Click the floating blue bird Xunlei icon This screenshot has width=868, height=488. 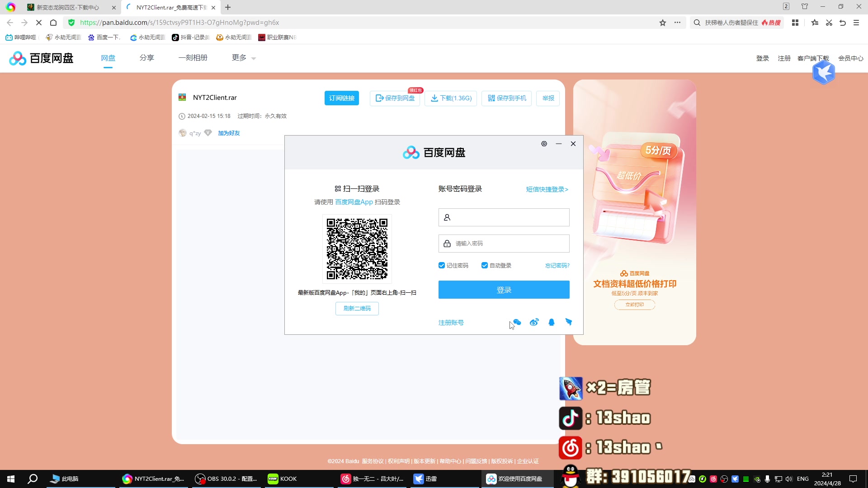[x=824, y=72]
